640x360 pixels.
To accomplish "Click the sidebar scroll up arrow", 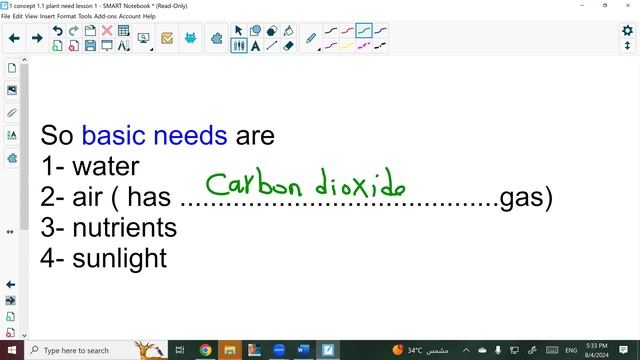I will pos(24,60).
